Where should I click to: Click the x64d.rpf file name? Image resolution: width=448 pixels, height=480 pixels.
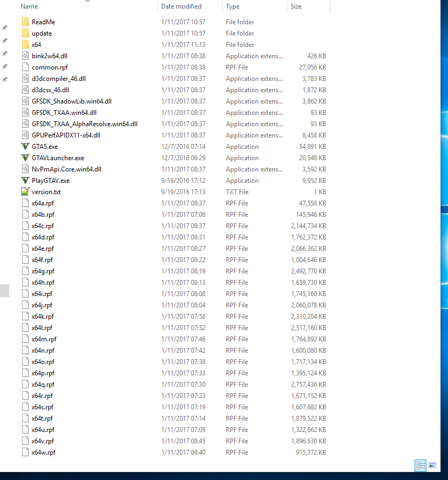pos(43,237)
